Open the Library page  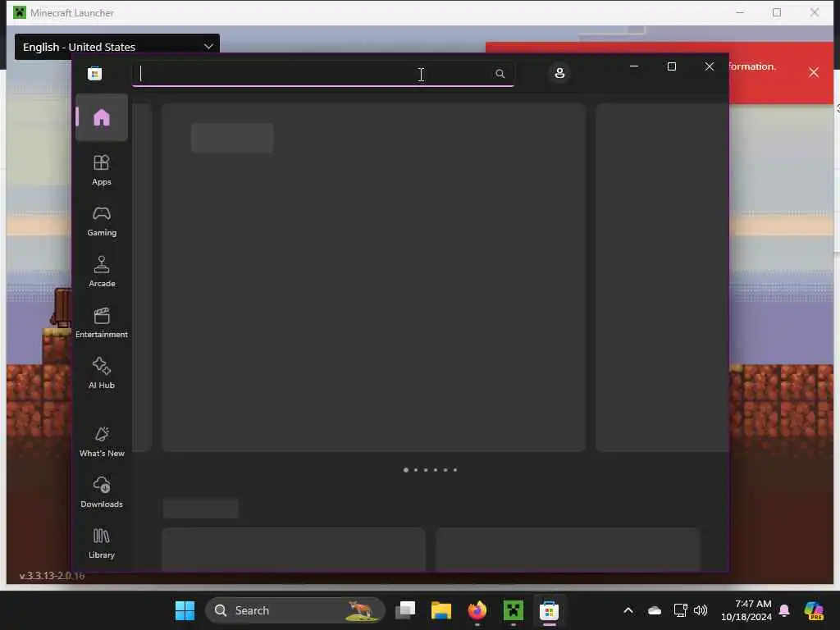pyautogui.click(x=101, y=543)
